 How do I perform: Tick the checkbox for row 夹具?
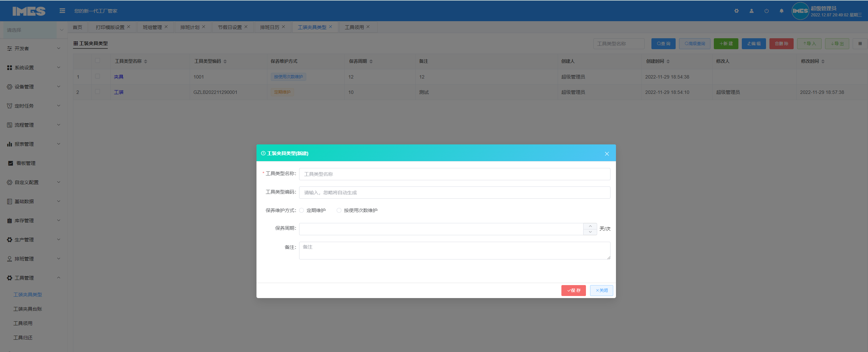[x=98, y=76]
